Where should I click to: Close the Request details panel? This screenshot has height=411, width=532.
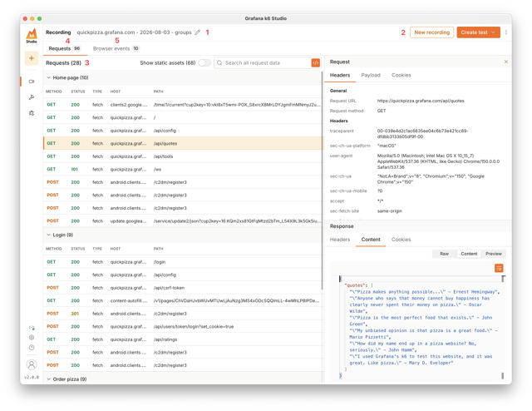(506, 62)
